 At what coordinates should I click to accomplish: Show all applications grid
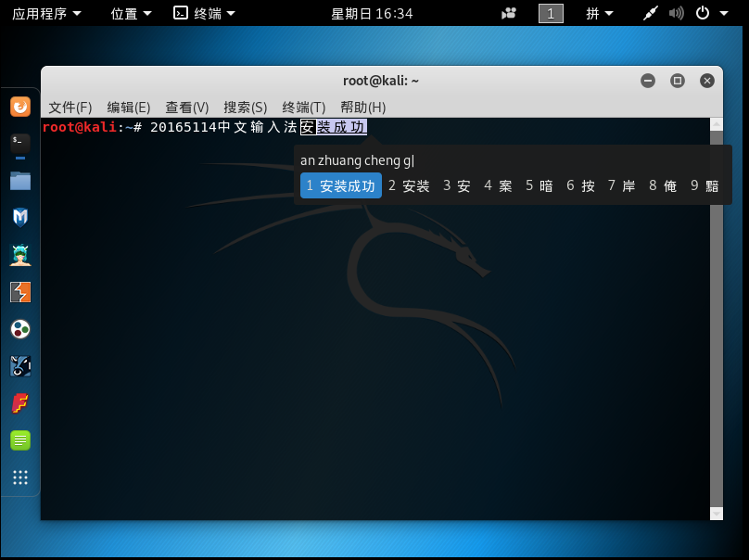click(20, 477)
